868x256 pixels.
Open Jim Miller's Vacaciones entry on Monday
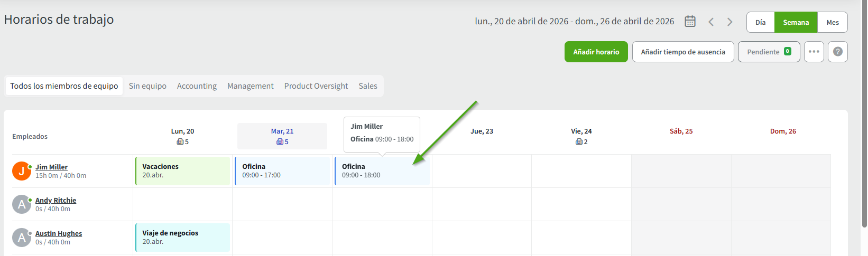click(182, 171)
